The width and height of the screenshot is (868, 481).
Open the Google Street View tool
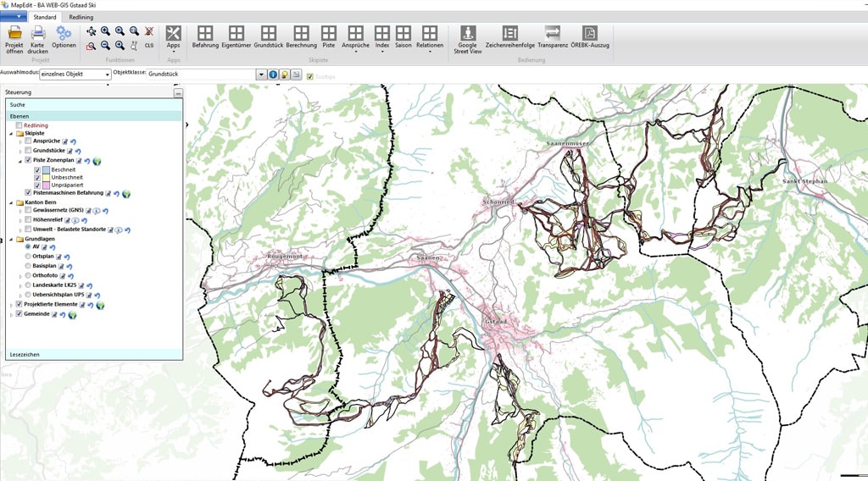coord(468,38)
